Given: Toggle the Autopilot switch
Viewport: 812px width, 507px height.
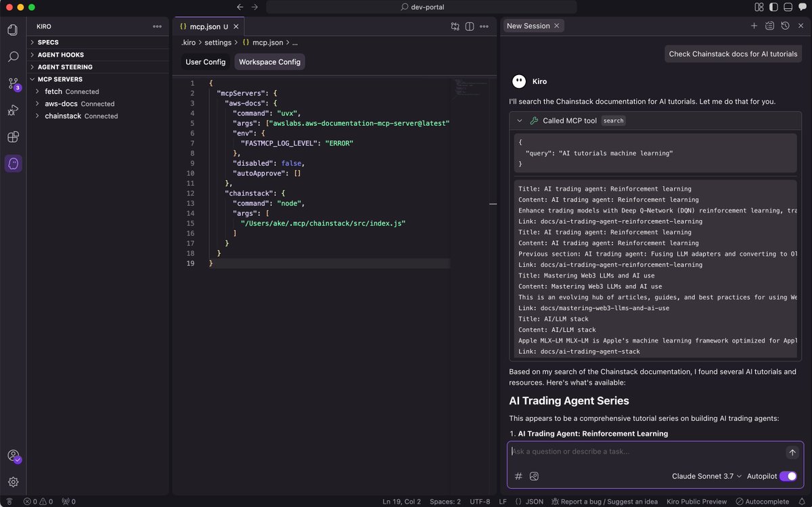Looking at the screenshot, I should (x=788, y=476).
